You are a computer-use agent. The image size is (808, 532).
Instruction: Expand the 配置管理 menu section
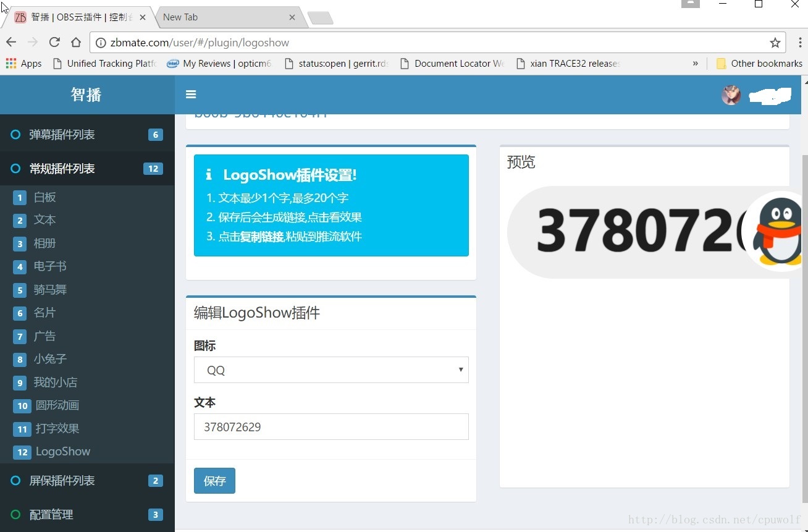[87, 514]
